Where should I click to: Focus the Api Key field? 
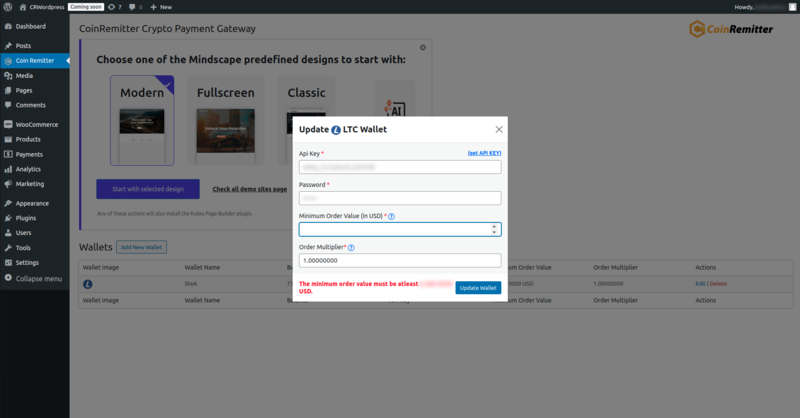(400, 167)
